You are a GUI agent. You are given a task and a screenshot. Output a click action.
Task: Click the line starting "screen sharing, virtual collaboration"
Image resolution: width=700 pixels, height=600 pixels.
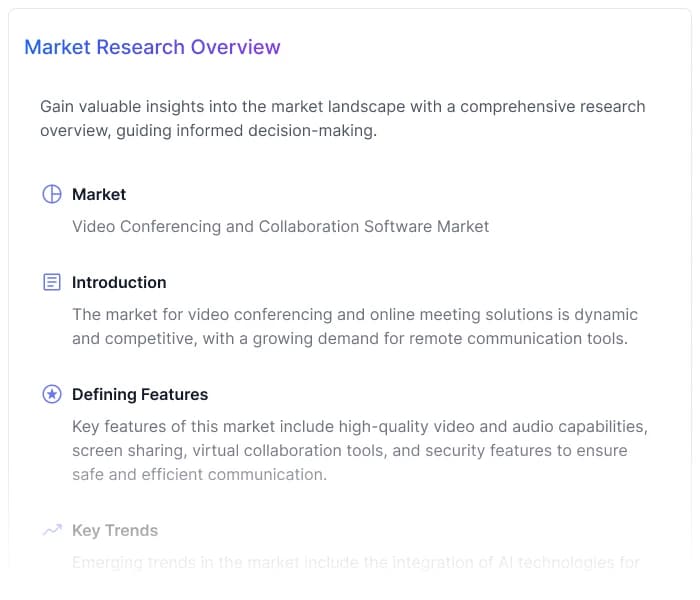point(349,450)
